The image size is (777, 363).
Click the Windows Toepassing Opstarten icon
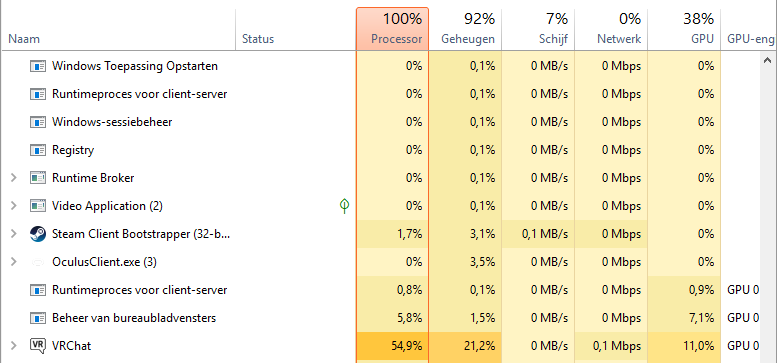tap(38, 66)
